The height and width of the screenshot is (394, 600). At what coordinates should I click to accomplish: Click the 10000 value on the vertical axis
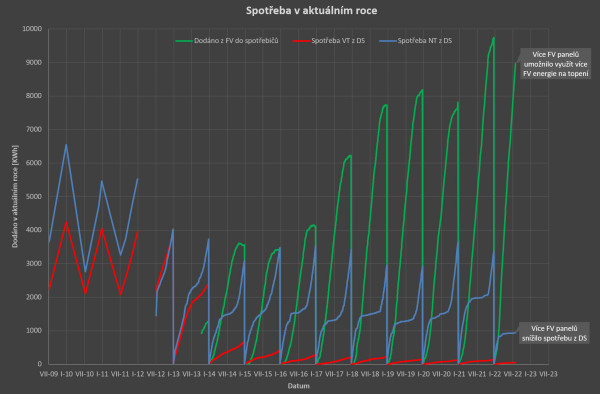pos(32,29)
